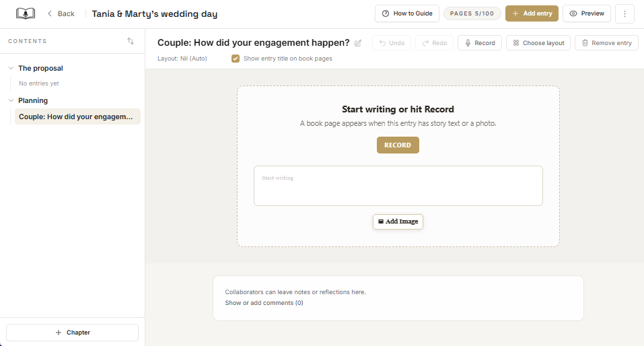
Task: Collapse the Planning chapter
Action: pyautogui.click(x=11, y=101)
